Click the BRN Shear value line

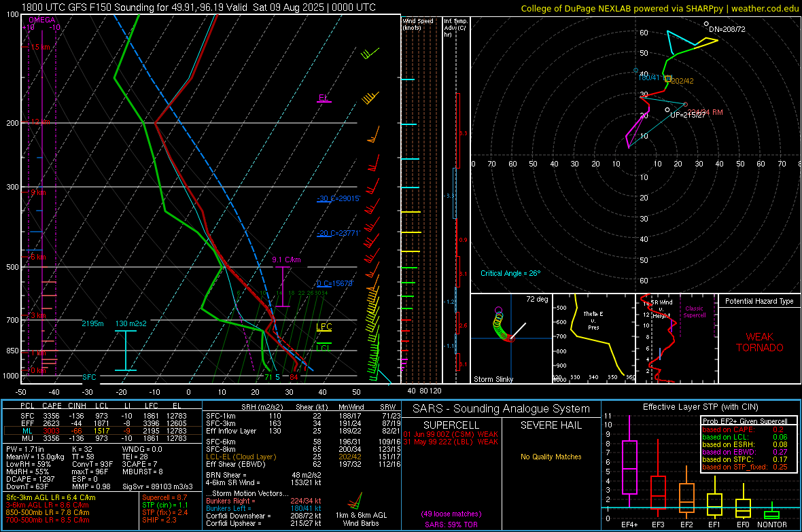[264, 475]
